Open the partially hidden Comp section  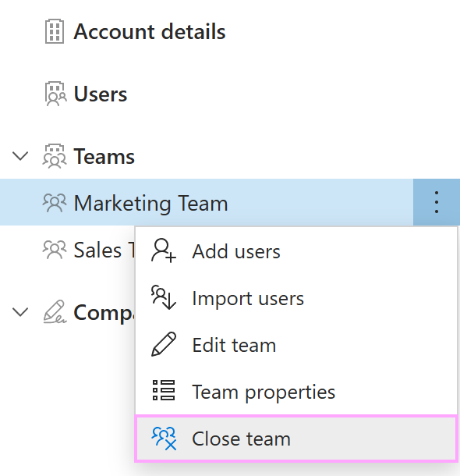click(x=104, y=312)
